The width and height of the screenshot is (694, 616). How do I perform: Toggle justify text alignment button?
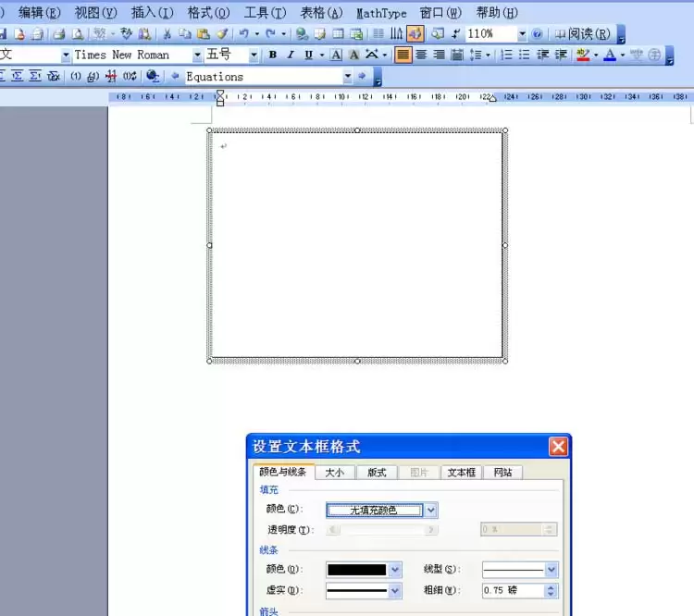[x=403, y=55]
